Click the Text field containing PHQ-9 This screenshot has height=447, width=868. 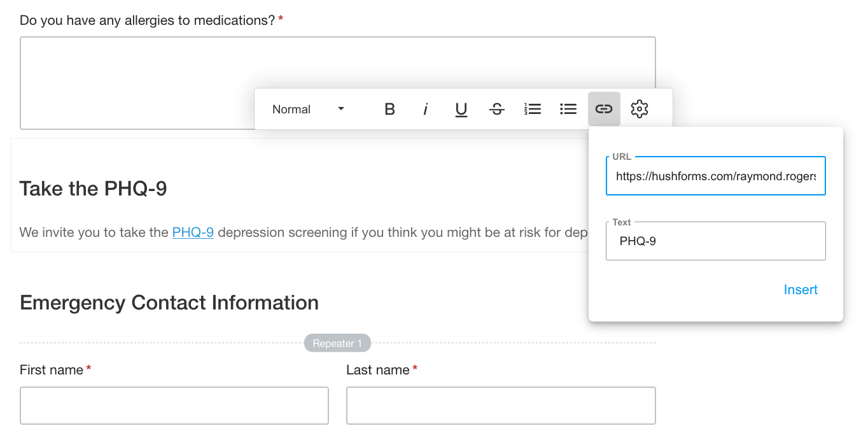coord(715,241)
